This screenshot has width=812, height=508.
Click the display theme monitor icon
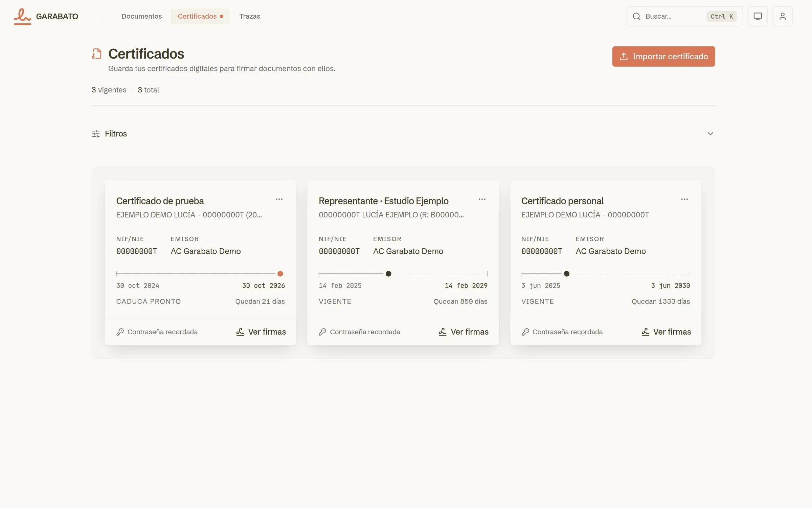coord(758,16)
